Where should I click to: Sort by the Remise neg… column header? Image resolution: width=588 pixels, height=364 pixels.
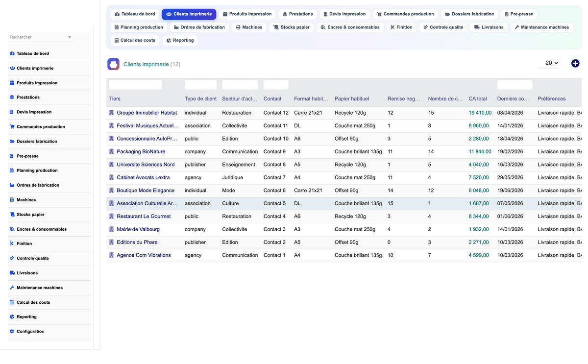point(404,98)
